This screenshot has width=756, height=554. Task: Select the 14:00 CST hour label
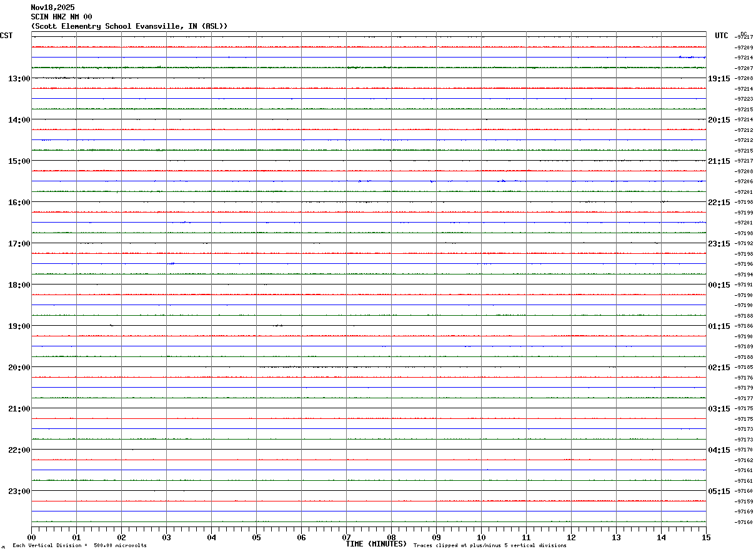coord(19,120)
